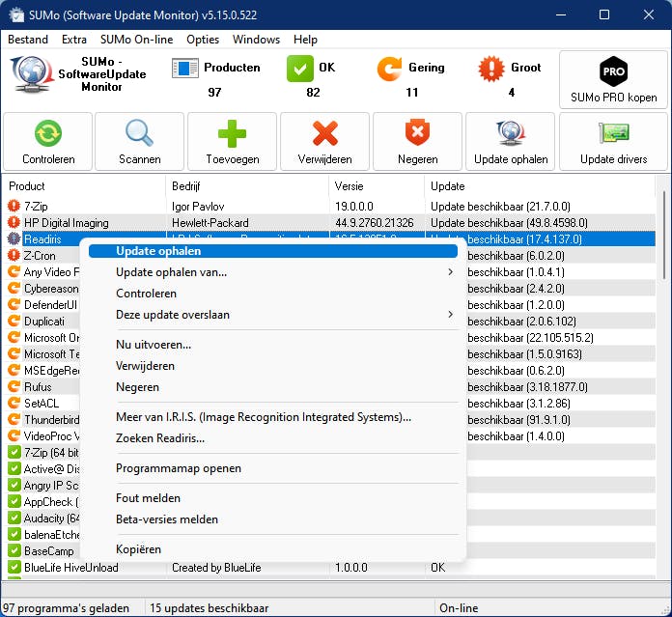The width and height of the screenshot is (672, 617).
Task: Click the SUMo globe logo icon
Action: (32, 74)
